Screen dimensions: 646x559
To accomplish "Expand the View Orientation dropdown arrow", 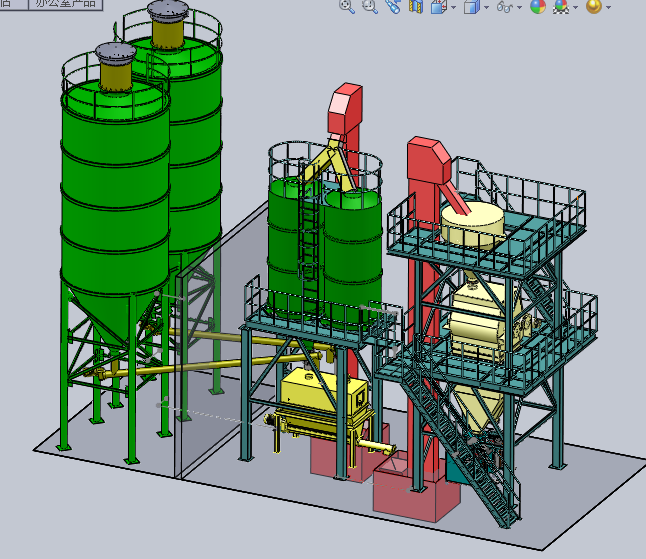I will [x=454, y=7].
